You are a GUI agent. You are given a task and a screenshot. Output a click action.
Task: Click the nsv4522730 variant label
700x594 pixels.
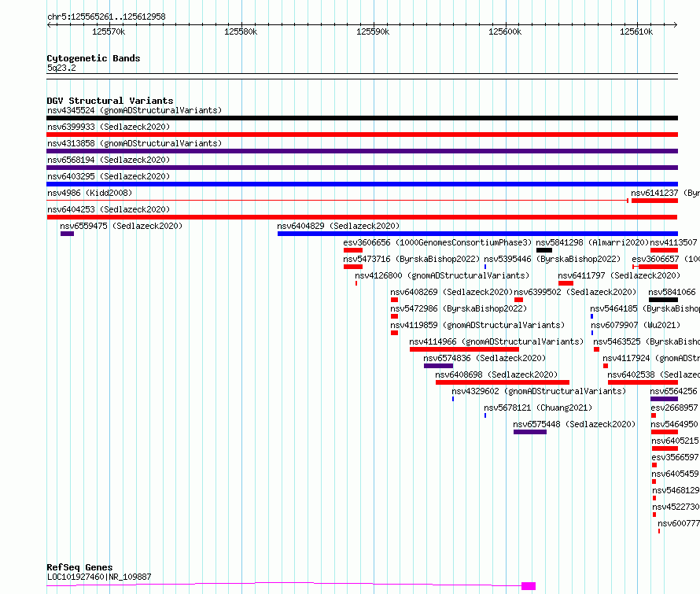676,507
